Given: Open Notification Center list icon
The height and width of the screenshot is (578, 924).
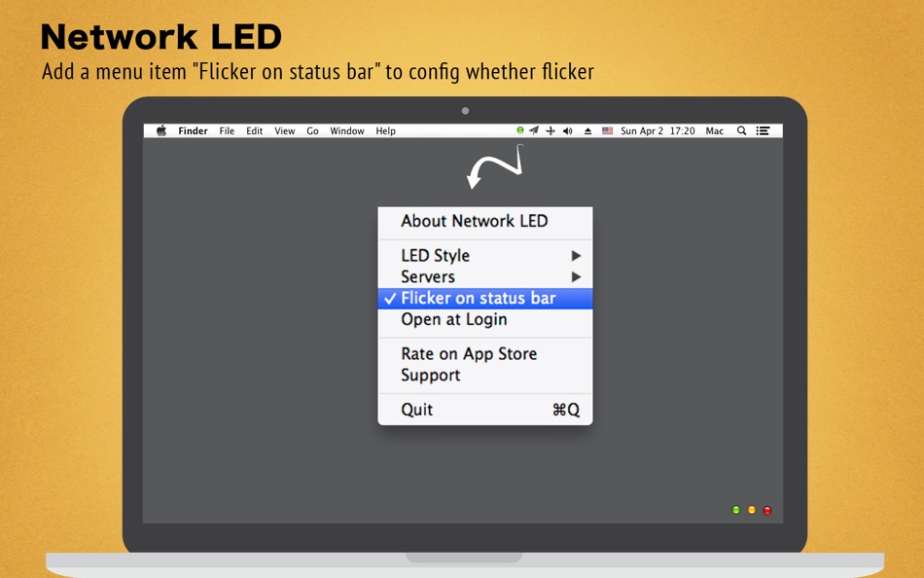Looking at the screenshot, I should click(x=764, y=131).
